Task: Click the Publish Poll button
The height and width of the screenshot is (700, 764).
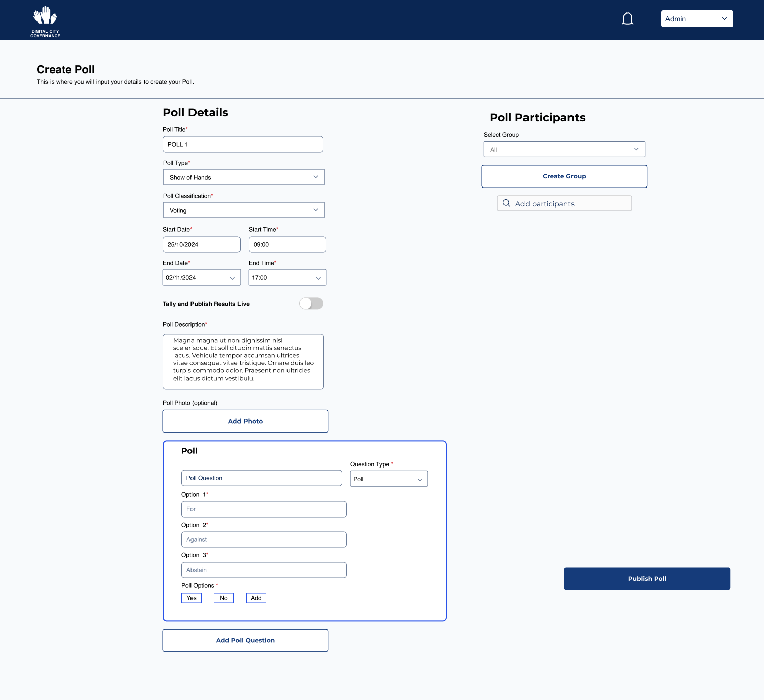Action: pyautogui.click(x=647, y=579)
